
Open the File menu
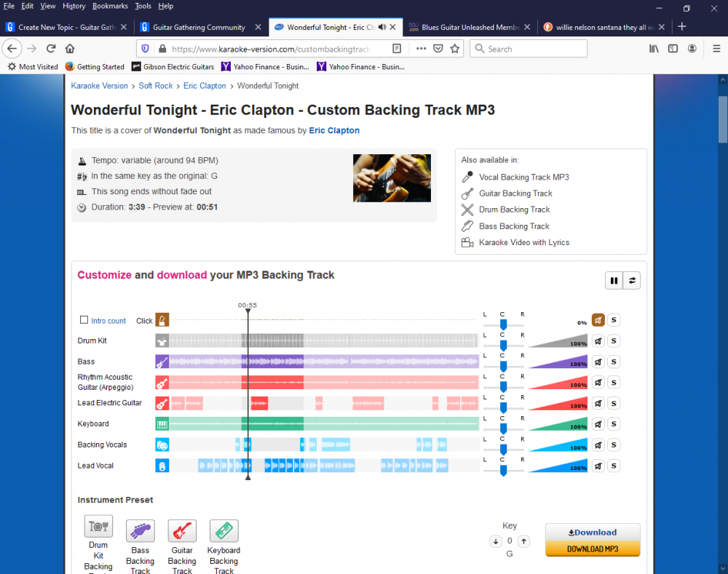click(9, 6)
